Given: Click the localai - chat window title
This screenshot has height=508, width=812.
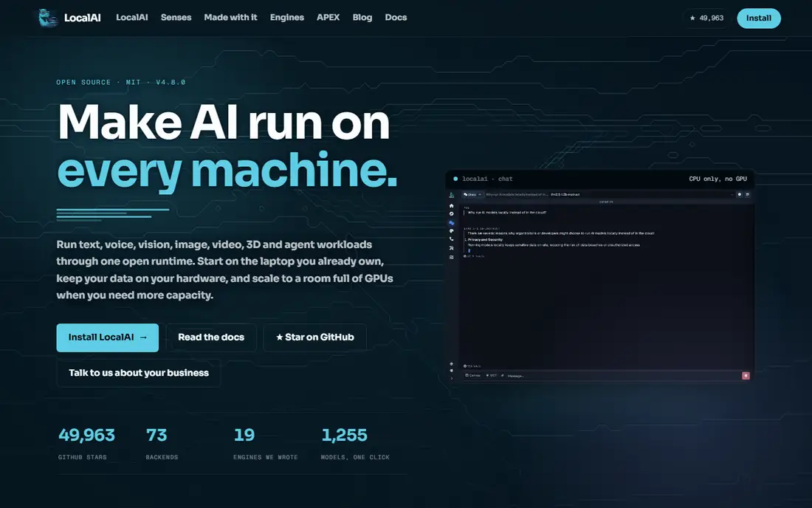Looking at the screenshot, I should tap(487, 179).
